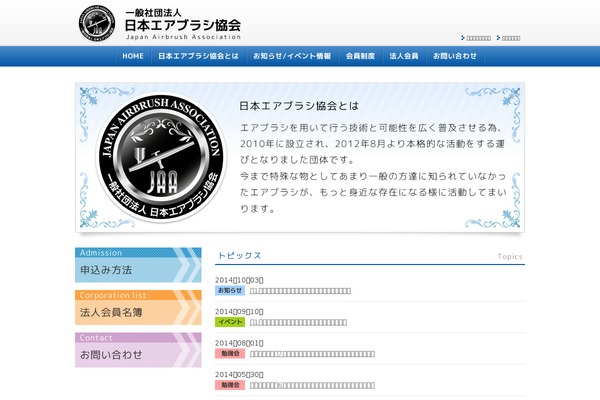
Task: Click the header title 日本エアブラシ協会
Action: coord(183,25)
